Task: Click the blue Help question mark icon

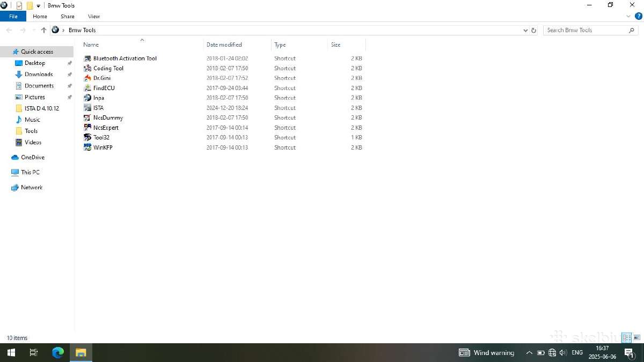Action: 639,16
